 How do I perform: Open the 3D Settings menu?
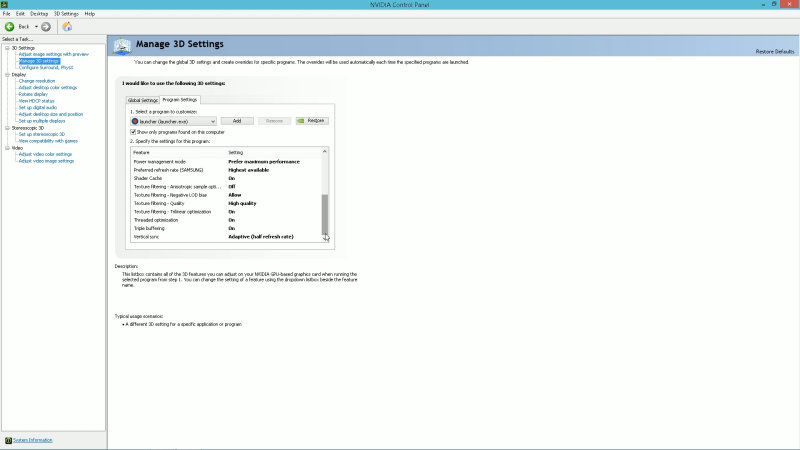[x=66, y=14]
